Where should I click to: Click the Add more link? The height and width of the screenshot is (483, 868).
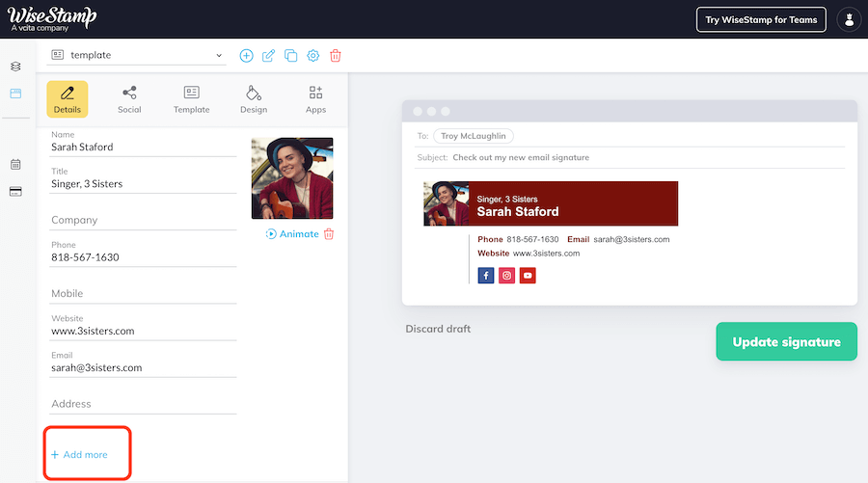pyautogui.click(x=79, y=454)
